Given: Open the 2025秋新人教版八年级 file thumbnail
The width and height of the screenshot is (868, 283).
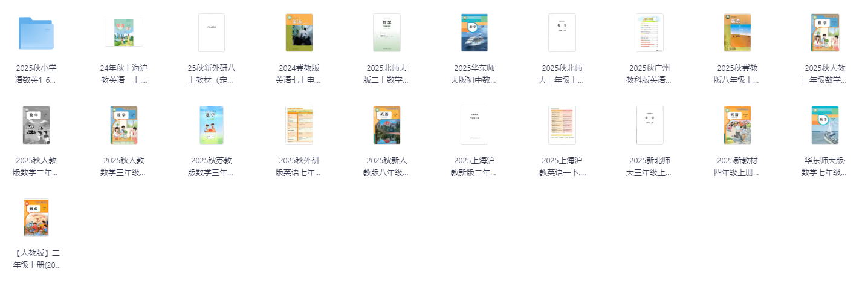Looking at the screenshot, I should (x=387, y=125).
